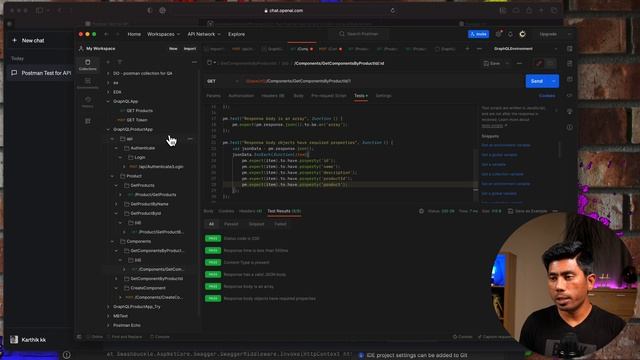
Task: Click the Upgrade button
Action: [548, 34]
